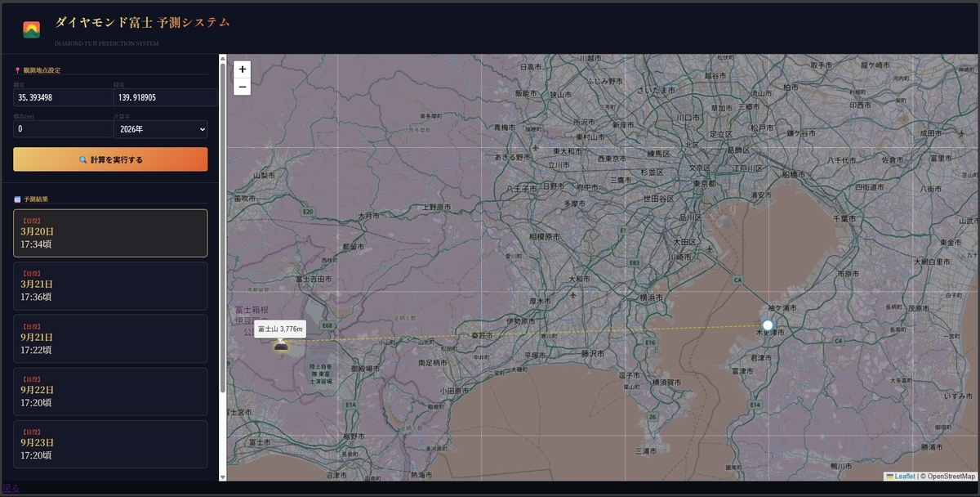Screen dimensions: 980x497
Task: Click the 秦野市 label on the map
Action: tap(482, 335)
